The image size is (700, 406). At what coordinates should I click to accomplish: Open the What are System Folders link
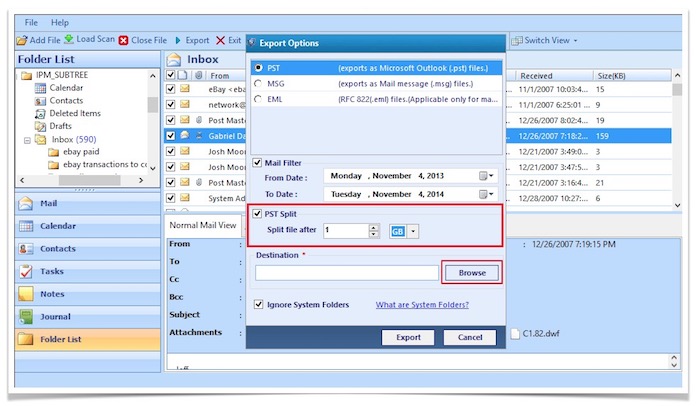(422, 304)
